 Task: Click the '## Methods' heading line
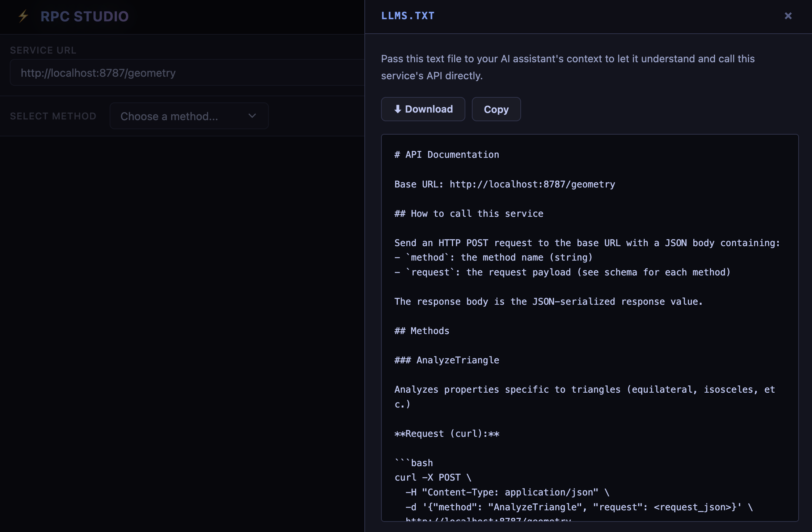tap(422, 331)
